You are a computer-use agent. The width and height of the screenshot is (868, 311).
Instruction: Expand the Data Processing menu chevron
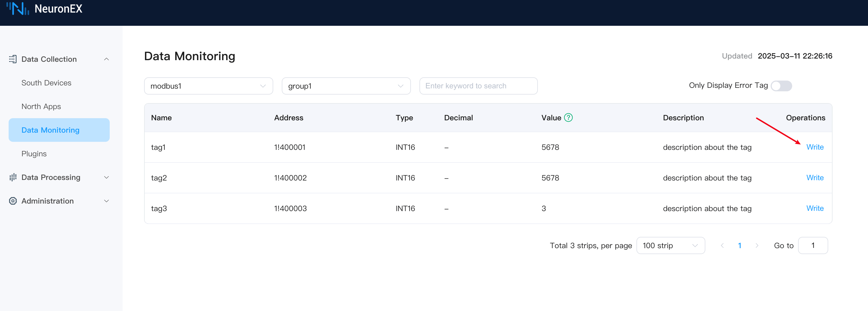(106, 177)
